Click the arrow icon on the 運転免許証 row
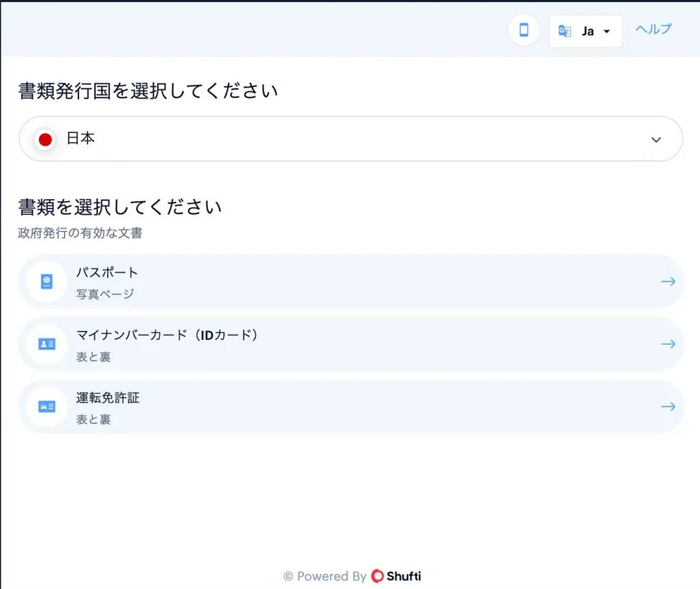Viewport: 700px width, 589px height. [668, 406]
